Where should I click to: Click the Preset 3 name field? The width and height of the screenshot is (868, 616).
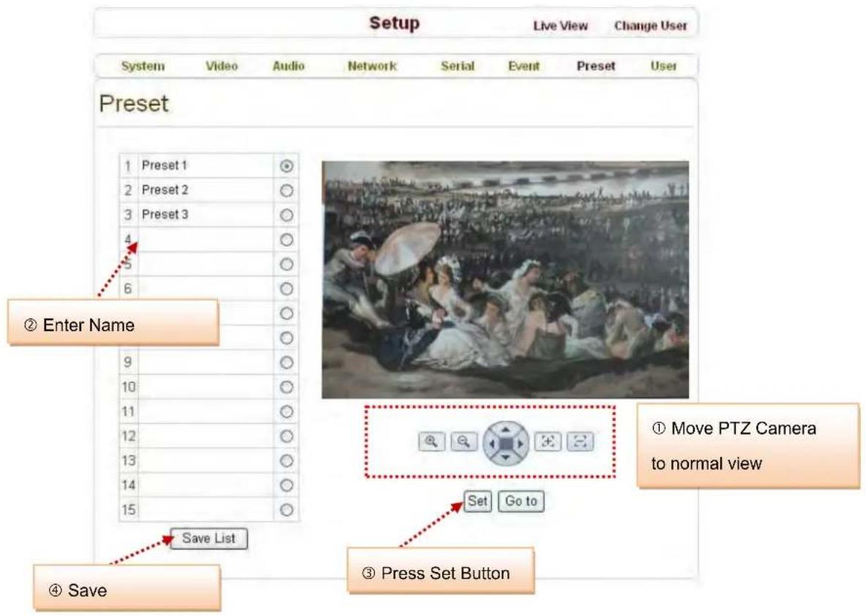pyautogui.click(x=205, y=215)
